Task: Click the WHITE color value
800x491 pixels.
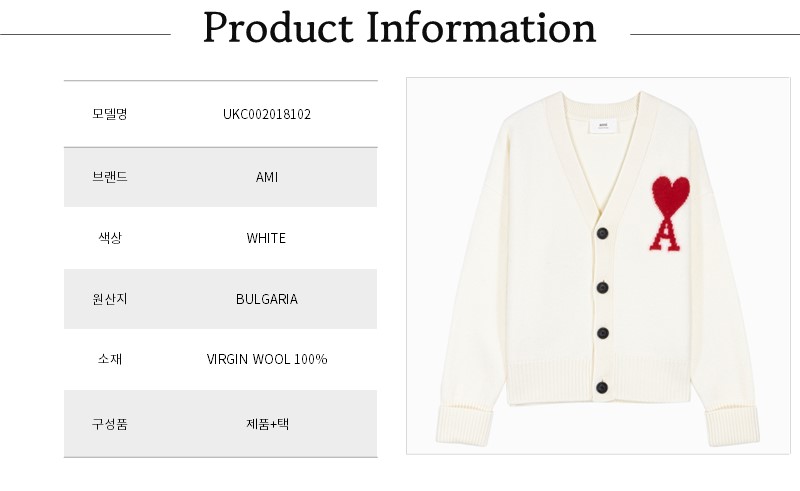Action: [266, 238]
